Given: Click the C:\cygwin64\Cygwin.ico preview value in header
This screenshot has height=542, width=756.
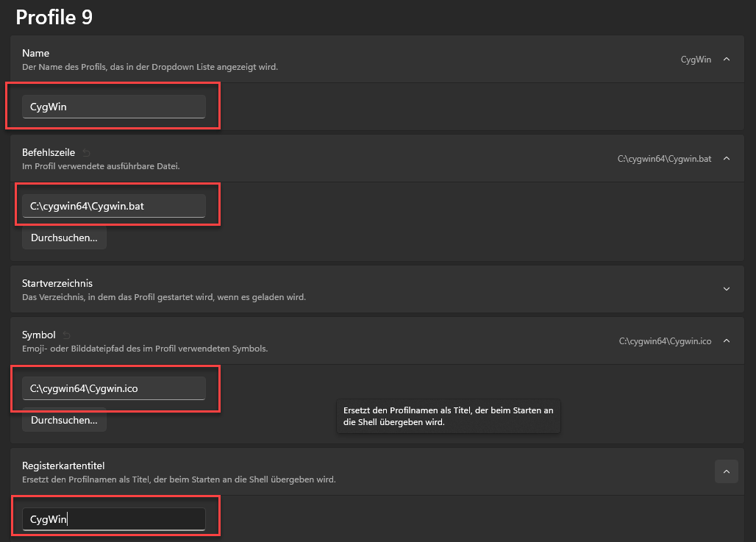Looking at the screenshot, I should (x=665, y=341).
